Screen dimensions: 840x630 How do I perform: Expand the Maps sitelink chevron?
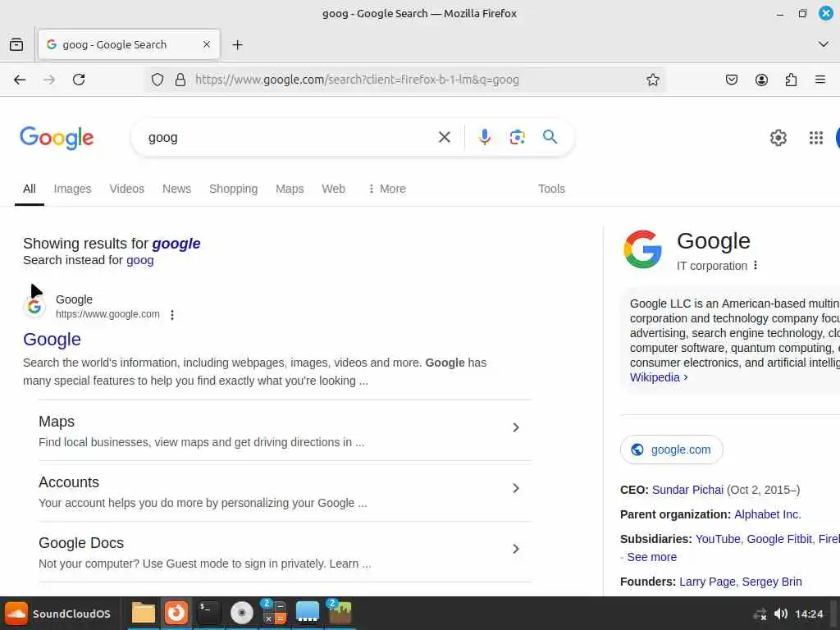[x=515, y=427]
